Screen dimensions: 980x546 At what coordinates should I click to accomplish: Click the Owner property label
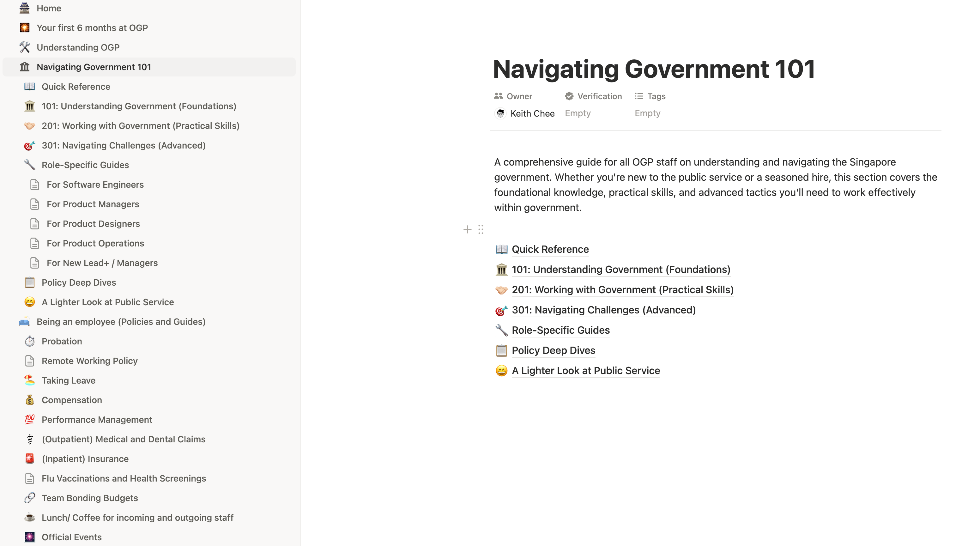519,96
